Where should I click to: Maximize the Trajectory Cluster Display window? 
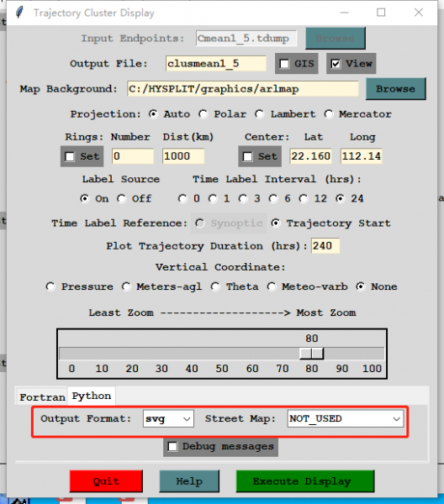[x=381, y=13]
